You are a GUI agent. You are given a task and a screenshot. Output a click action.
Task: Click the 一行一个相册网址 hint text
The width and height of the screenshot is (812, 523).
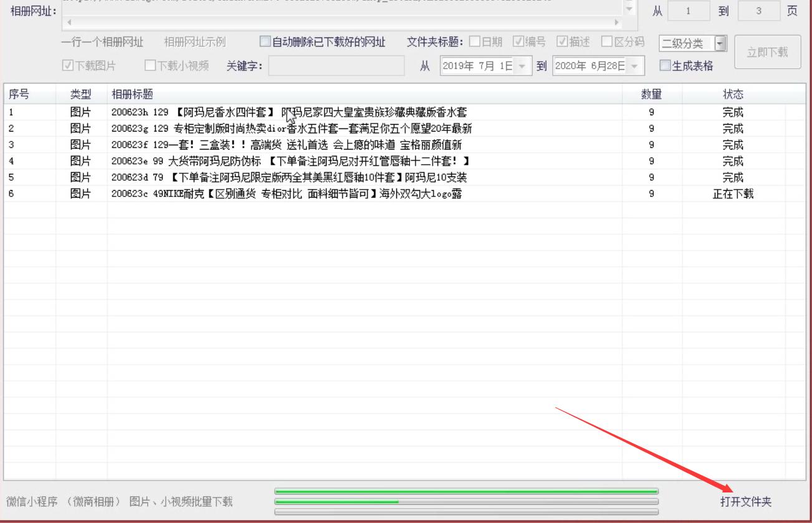[x=103, y=42]
